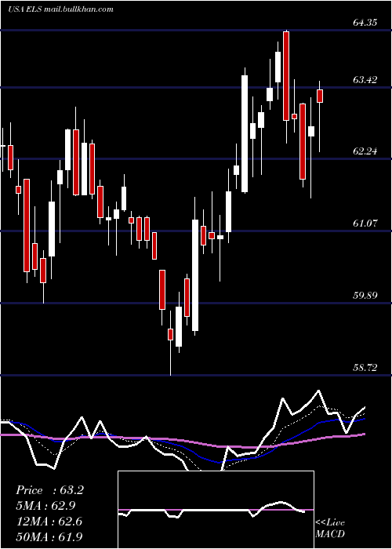The width and height of the screenshot is (392, 549).
Task: Click the 64.35 price axis label
Action: [x=365, y=23]
